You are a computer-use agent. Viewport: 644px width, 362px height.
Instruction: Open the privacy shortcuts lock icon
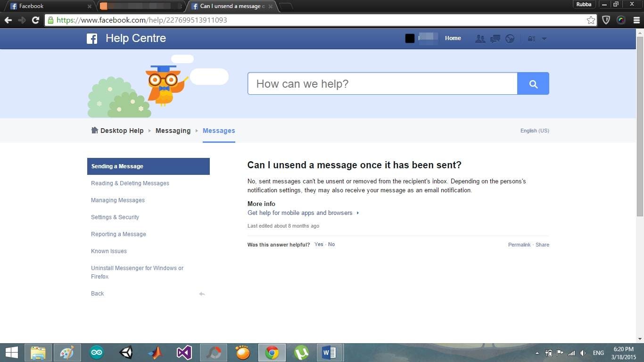click(531, 39)
